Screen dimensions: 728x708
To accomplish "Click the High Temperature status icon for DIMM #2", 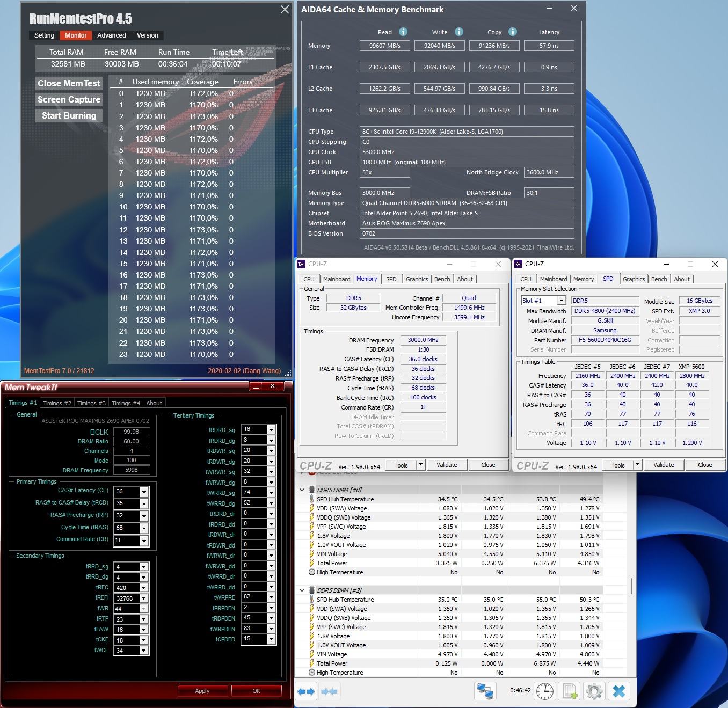I will (311, 673).
